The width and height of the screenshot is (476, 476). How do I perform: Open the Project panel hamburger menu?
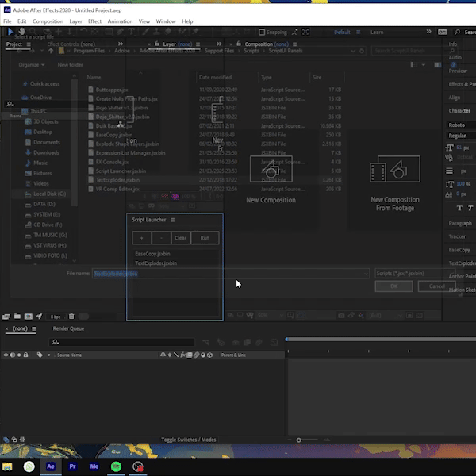click(29, 44)
